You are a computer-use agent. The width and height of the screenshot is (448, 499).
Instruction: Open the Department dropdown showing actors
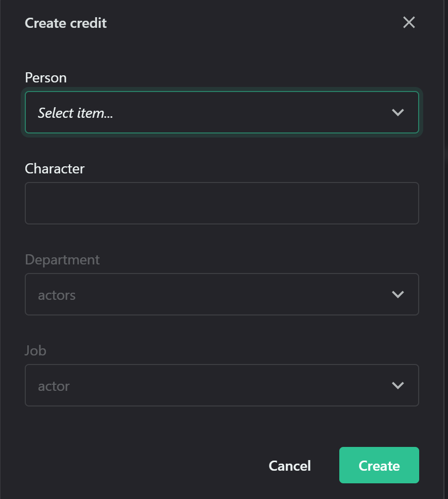[x=222, y=294]
